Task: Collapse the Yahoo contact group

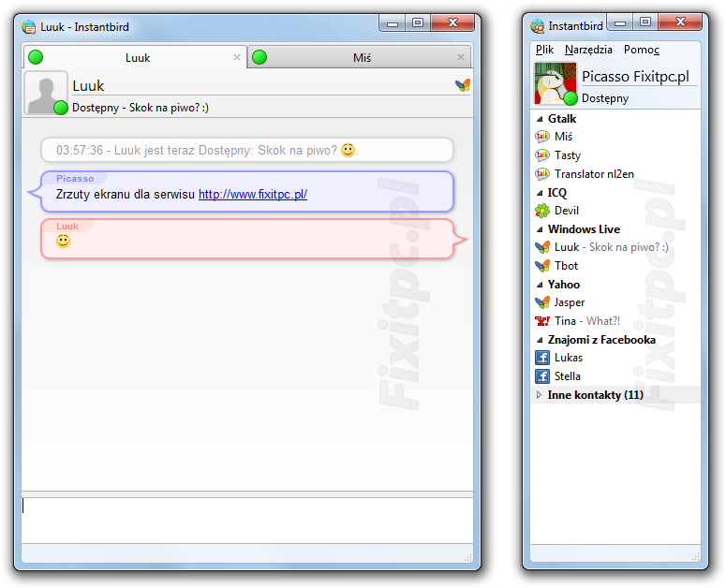Action: pos(540,285)
